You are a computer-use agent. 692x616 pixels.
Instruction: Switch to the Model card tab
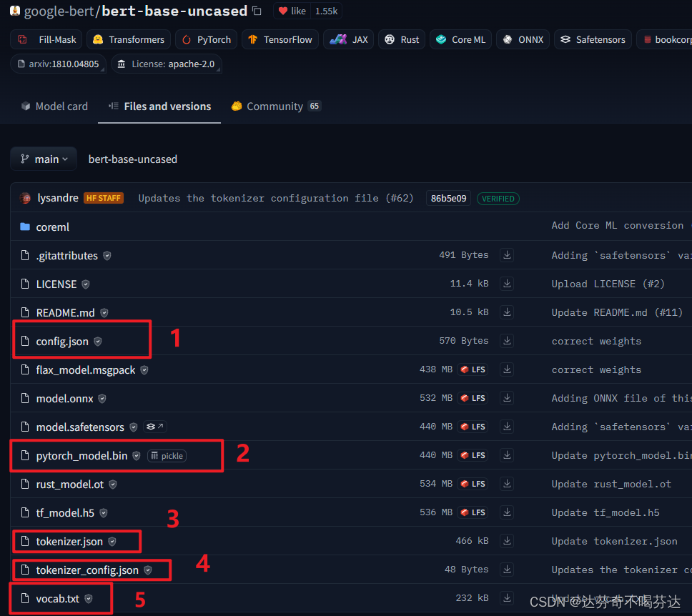(54, 106)
